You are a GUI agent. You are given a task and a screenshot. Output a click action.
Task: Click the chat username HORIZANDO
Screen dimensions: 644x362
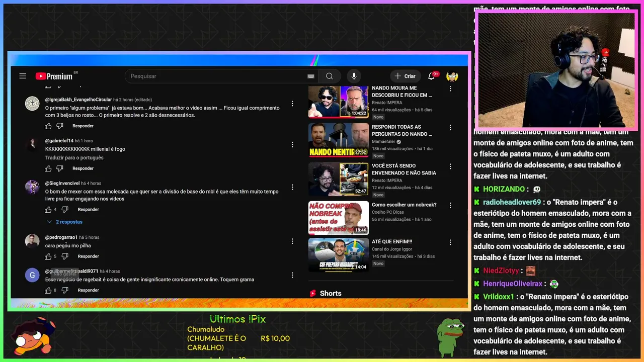click(504, 189)
